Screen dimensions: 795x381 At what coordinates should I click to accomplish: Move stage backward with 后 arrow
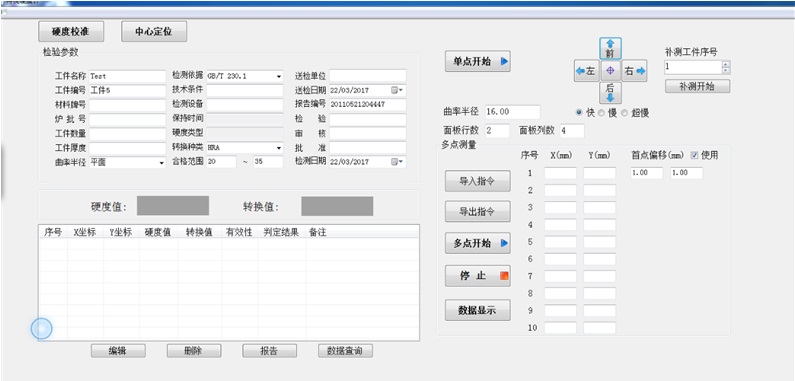point(610,93)
